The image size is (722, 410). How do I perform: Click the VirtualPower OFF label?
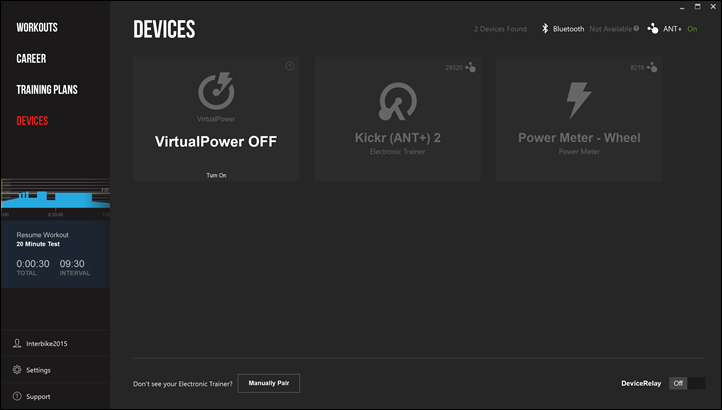click(x=216, y=141)
